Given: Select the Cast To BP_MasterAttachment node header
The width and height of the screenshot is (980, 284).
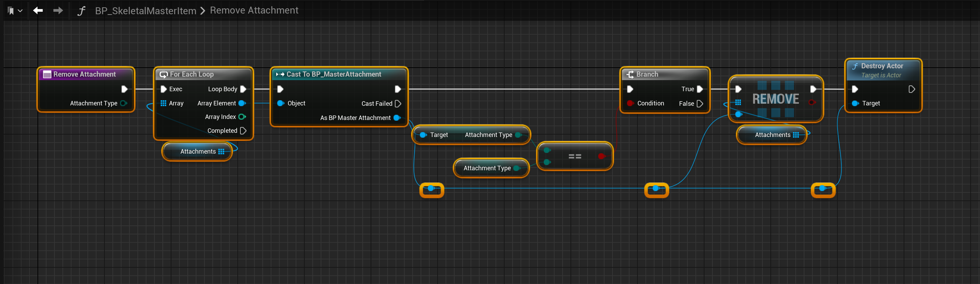Looking at the screenshot, I should point(333,74).
